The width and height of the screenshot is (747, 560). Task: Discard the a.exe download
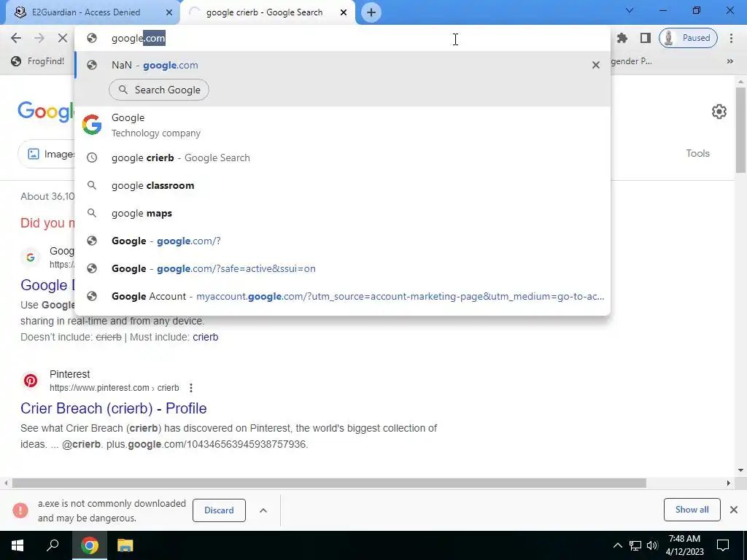[x=219, y=510]
